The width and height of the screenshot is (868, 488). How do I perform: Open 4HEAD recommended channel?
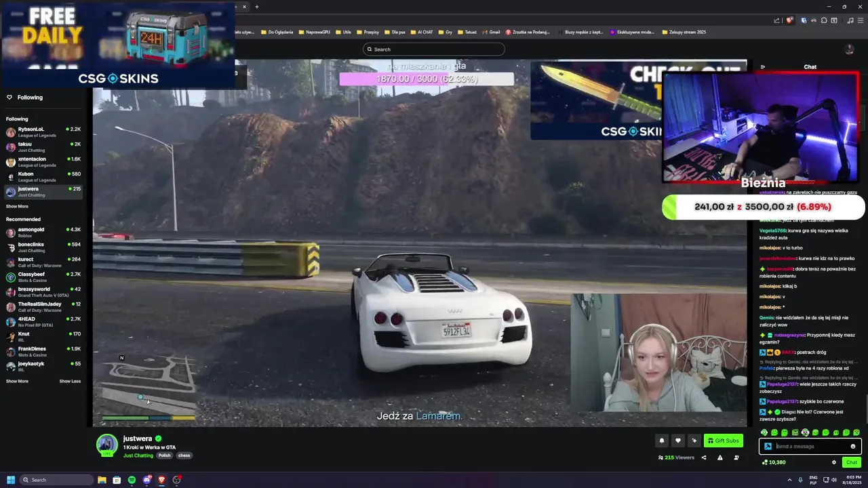(x=43, y=322)
